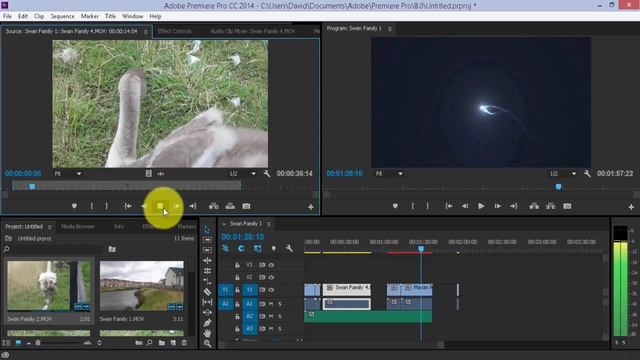Mark In point in Source monitor
Screen dimensions: 640x360
(91, 206)
